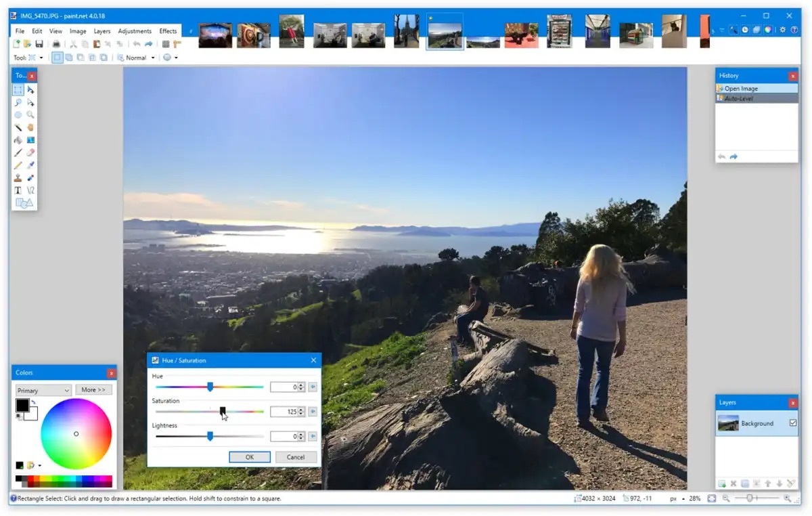
Task: Open the File menu
Action: coord(20,31)
